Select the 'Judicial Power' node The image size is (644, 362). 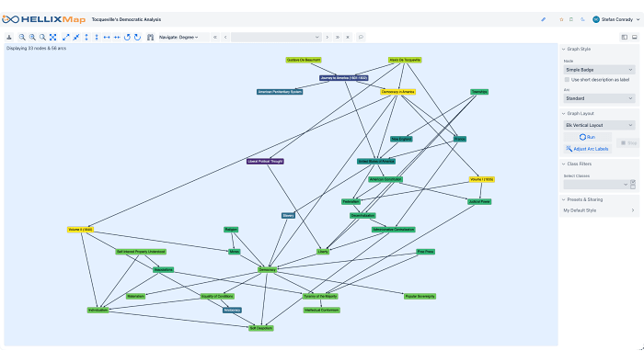(x=479, y=202)
